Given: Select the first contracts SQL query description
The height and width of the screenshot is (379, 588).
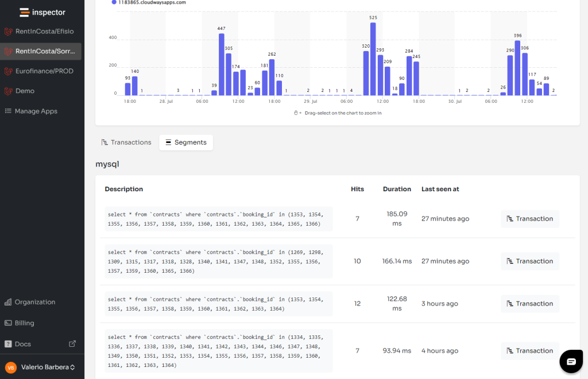Looking at the screenshot, I should click(x=218, y=218).
